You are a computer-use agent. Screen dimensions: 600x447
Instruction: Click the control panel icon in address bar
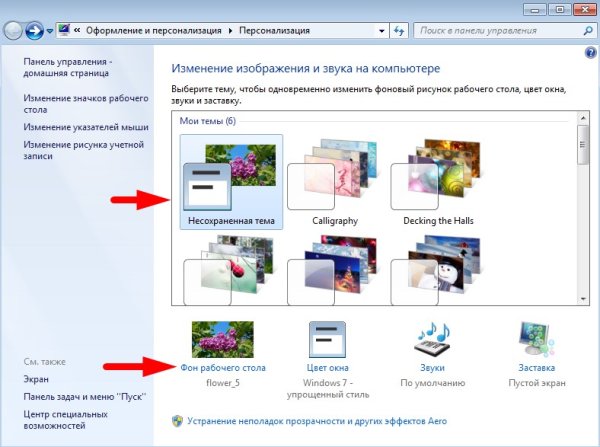pyautogui.click(x=64, y=30)
